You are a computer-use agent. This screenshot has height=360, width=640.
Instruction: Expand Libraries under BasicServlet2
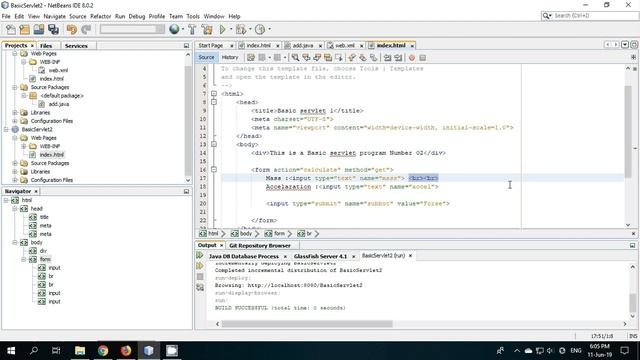point(15,171)
